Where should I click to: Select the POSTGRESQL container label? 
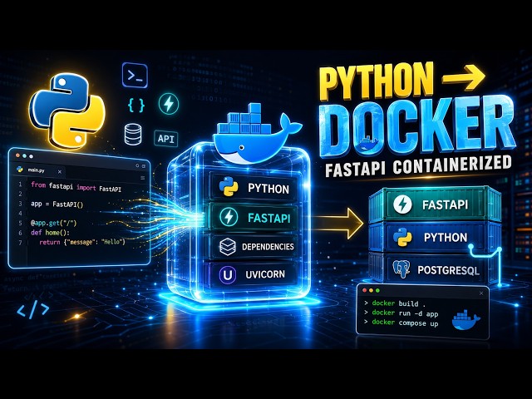click(449, 270)
